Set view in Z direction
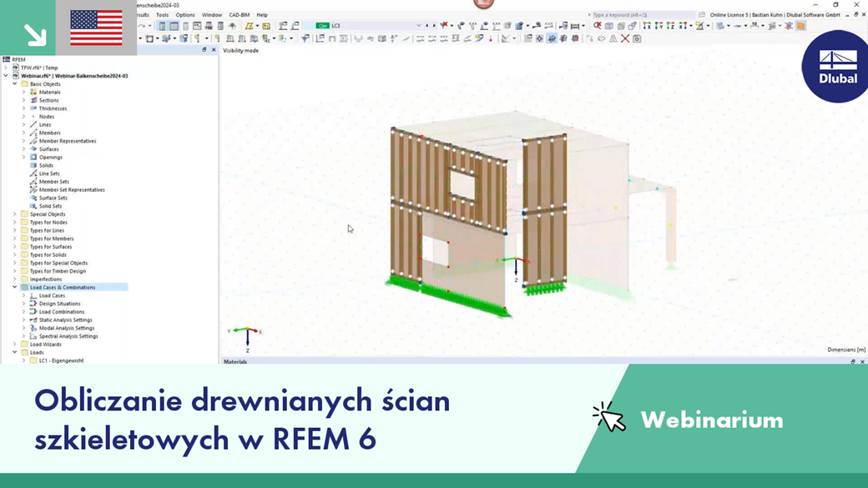The height and width of the screenshot is (488, 868). [670, 26]
